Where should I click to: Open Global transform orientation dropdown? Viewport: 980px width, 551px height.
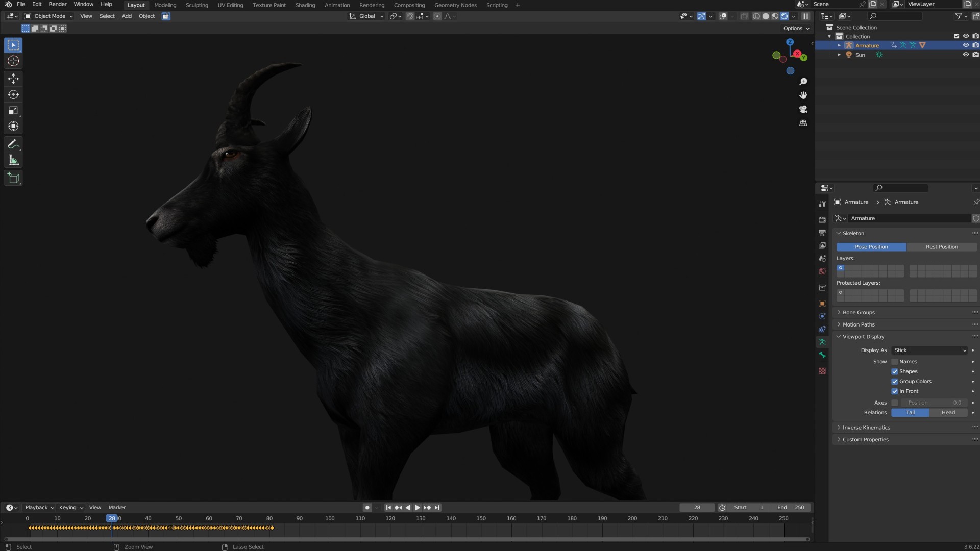[366, 16]
